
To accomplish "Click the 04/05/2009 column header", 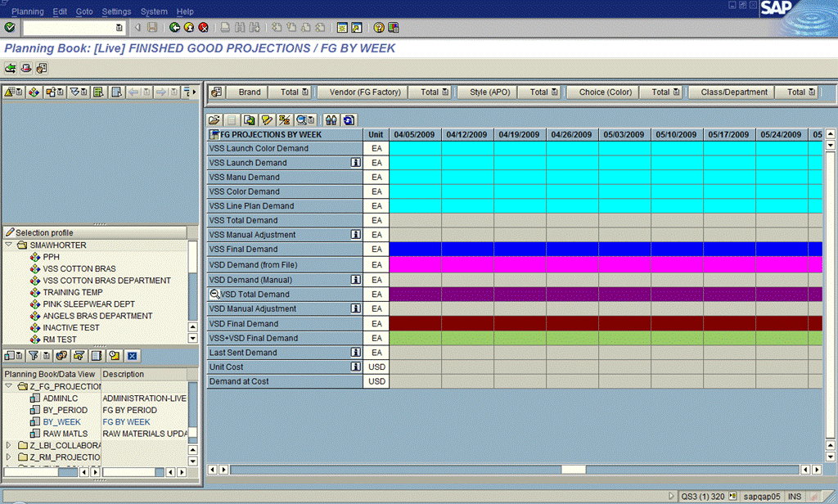I will (x=415, y=134).
